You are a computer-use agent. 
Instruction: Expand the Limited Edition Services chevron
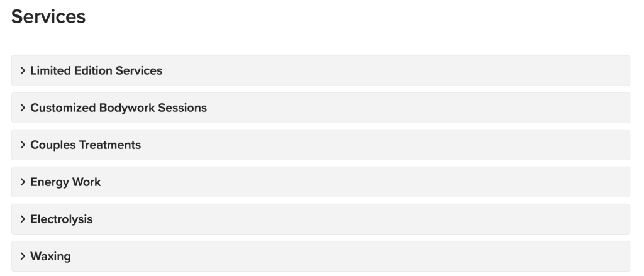point(23,70)
